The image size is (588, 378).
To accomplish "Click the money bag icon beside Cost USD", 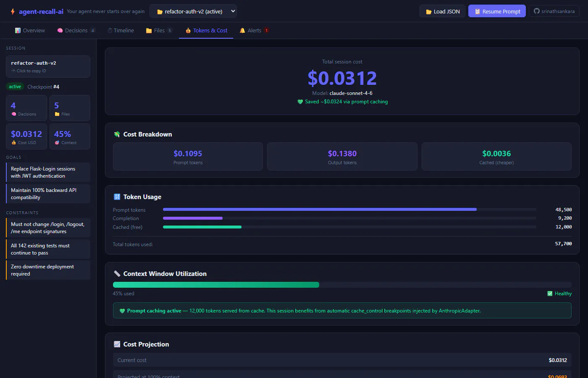I will click(x=14, y=143).
